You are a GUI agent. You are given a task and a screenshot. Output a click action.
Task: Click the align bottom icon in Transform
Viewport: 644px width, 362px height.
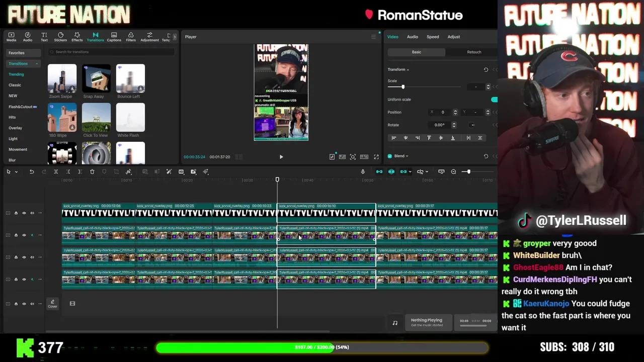tap(453, 138)
